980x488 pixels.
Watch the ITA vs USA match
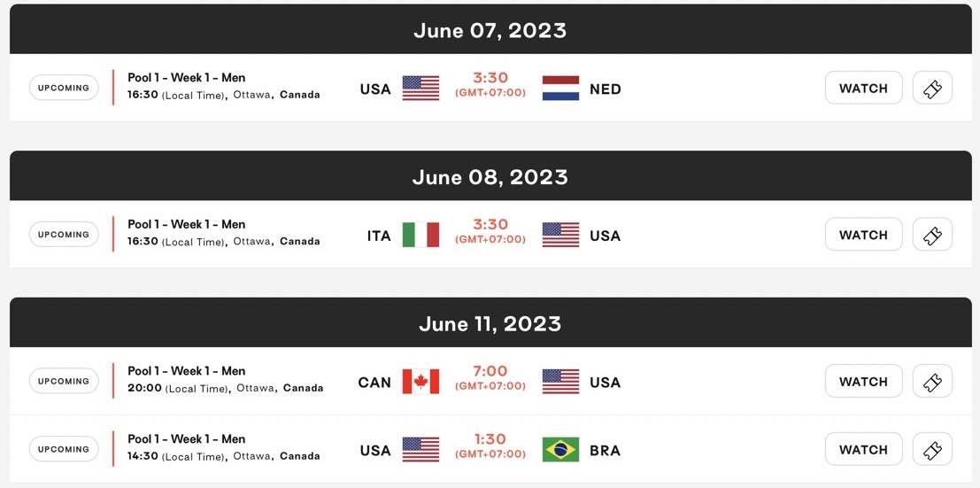[x=864, y=235]
